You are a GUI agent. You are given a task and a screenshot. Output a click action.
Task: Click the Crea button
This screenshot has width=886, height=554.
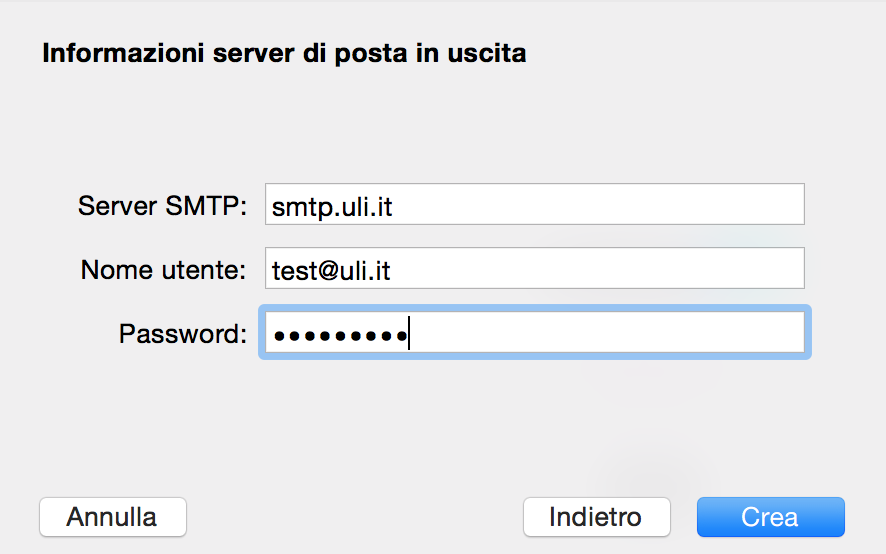click(770, 517)
